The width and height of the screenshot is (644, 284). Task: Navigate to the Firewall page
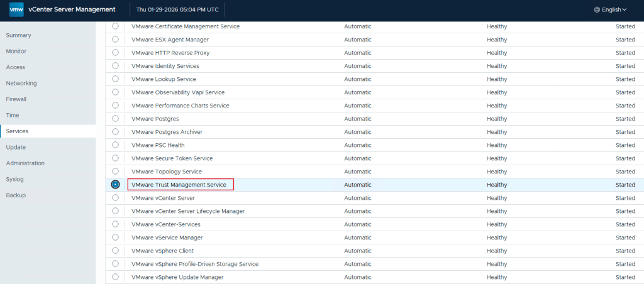point(16,99)
